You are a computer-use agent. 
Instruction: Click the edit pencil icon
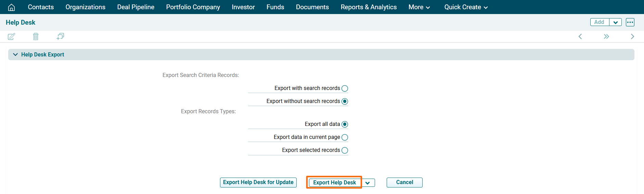[11, 37]
